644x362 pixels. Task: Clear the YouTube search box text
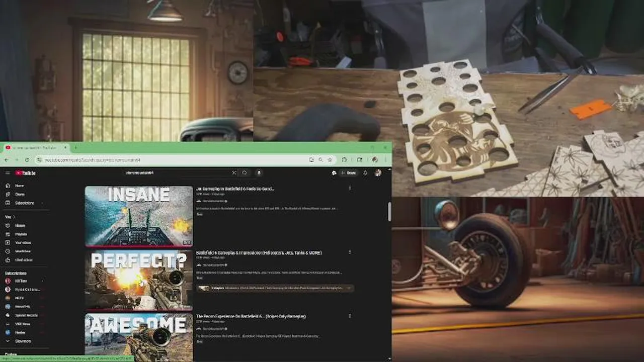click(233, 173)
